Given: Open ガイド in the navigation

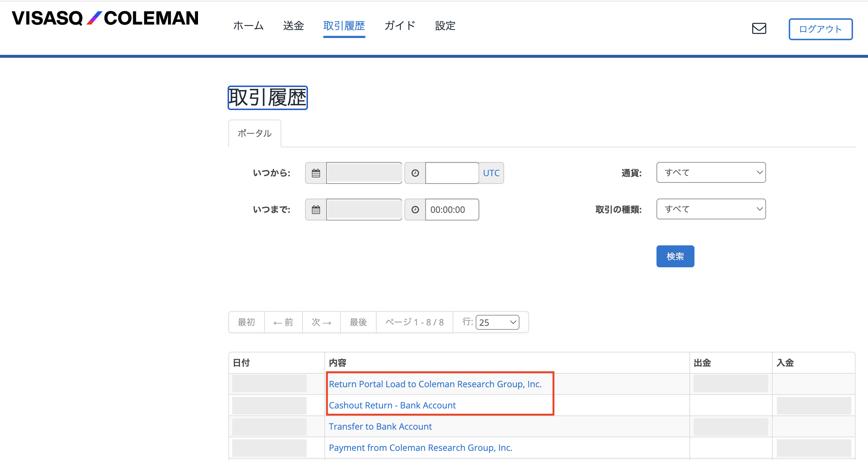Looking at the screenshot, I should click(400, 26).
